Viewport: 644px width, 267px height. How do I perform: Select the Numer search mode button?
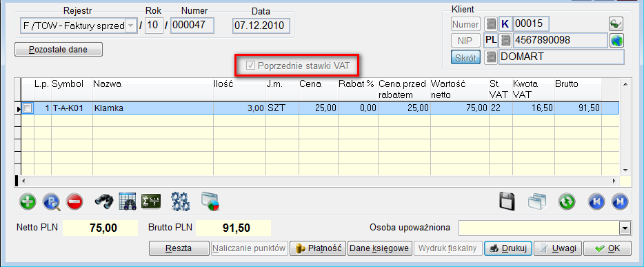[465, 24]
